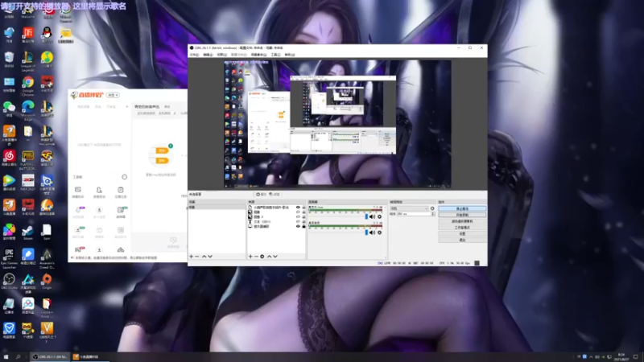Click the first mixer track volume slider handle

pos(366,216)
